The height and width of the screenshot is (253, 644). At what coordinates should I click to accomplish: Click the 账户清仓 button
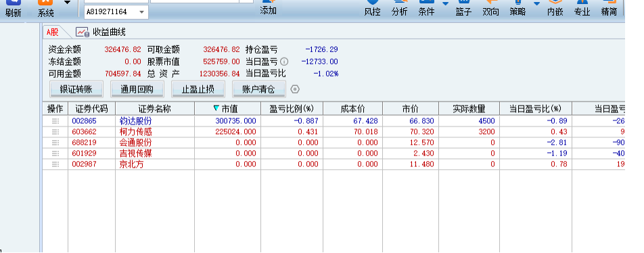tap(258, 89)
